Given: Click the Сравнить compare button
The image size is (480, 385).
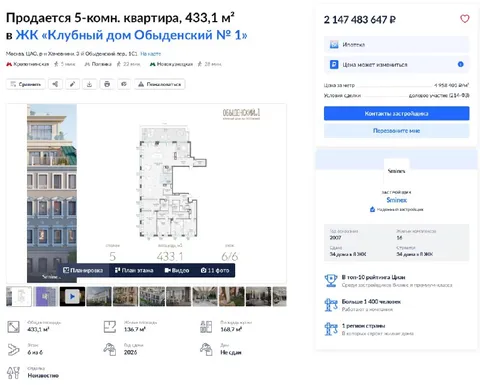Looking at the screenshot, I should click(26, 84).
